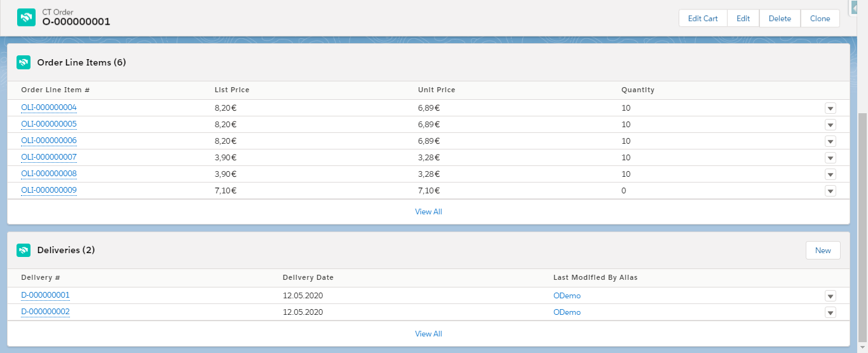Create a new delivery with New button
This screenshot has height=353, width=868.
point(823,251)
